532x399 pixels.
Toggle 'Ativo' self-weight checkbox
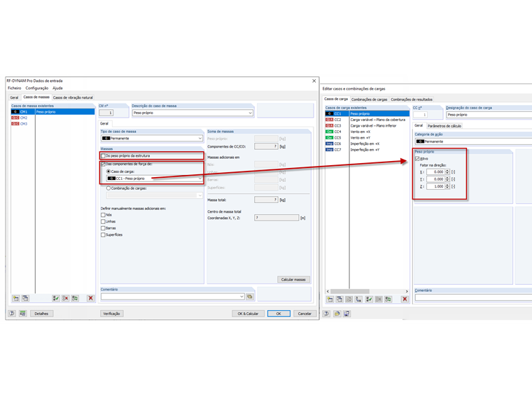point(417,158)
